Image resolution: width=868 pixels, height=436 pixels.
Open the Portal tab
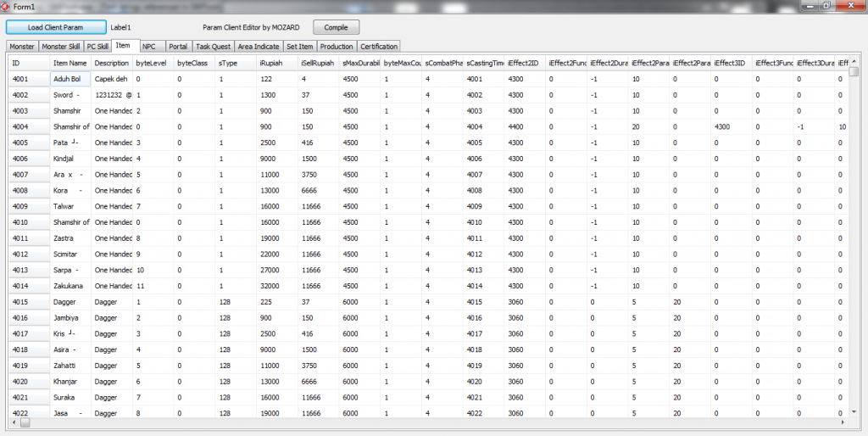point(178,47)
